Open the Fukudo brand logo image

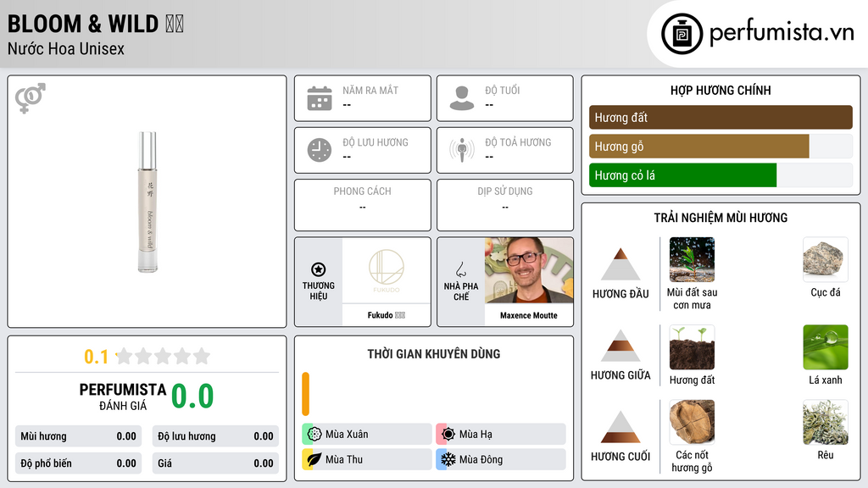[387, 270]
